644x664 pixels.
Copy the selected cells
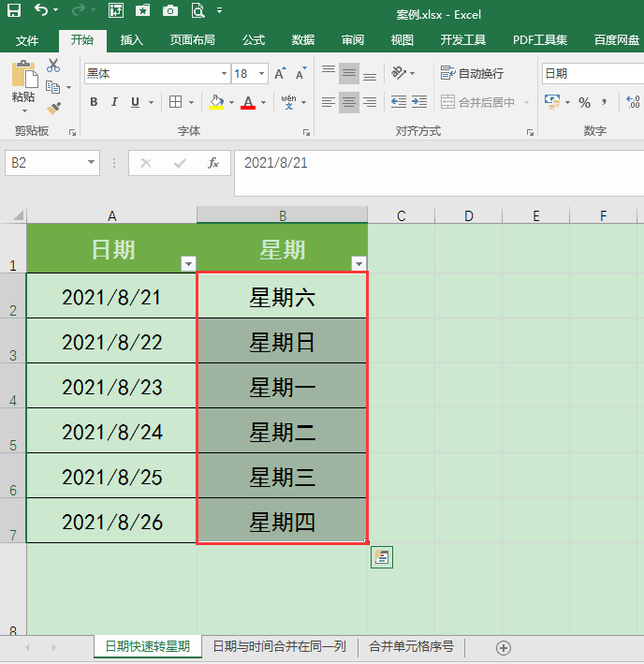tap(53, 87)
